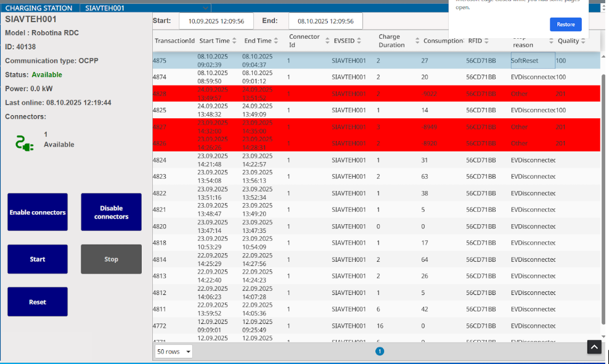Click the green connector plug icon

coord(25,144)
